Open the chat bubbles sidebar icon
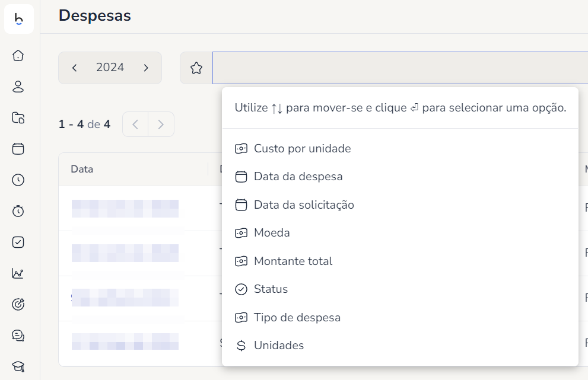This screenshot has width=588, height=380. pyautogui.click(x=18, y=336)
